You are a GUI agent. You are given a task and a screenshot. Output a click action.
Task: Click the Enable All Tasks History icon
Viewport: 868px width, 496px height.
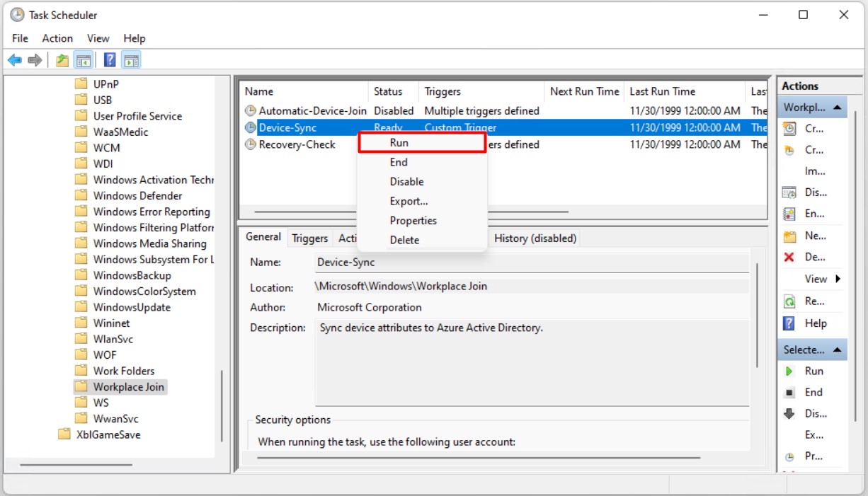(x=789, y=214)
